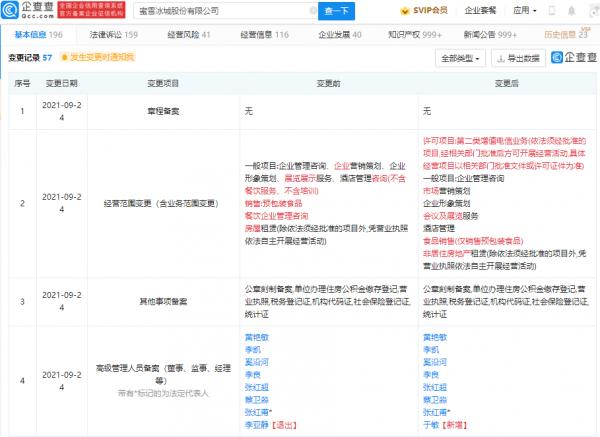Click 于敏 【新增】 entry
This screenshot has height=437, width=600.
tap(445, 425)
